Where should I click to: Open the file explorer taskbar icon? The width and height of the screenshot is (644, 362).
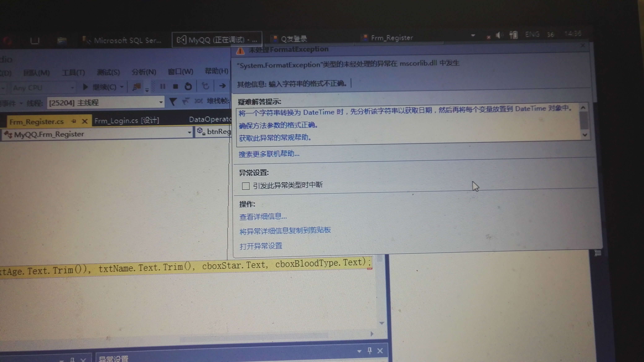[x=62, y=41]
